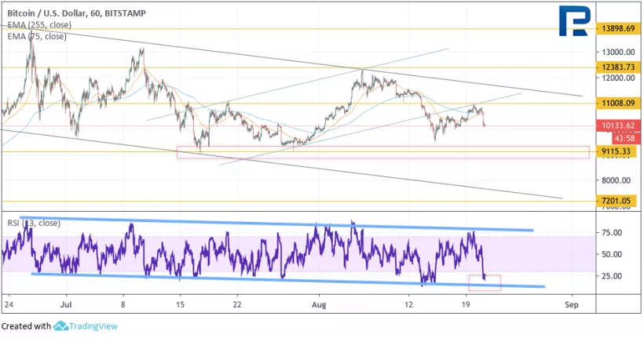Select the EMA (255, close) indicator label
Viewport: 644px width, 338px height.
(x=39, y=25)
